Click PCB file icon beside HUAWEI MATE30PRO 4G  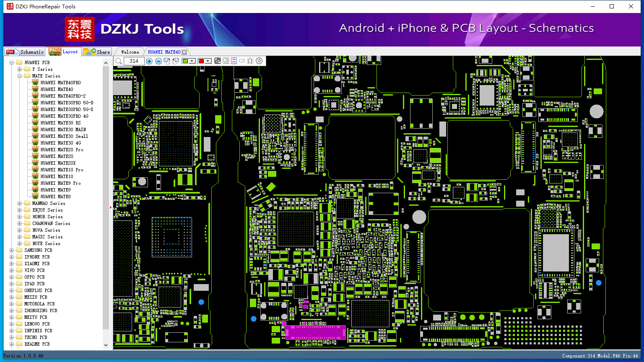pyautogui.click(x=35, y=116)
